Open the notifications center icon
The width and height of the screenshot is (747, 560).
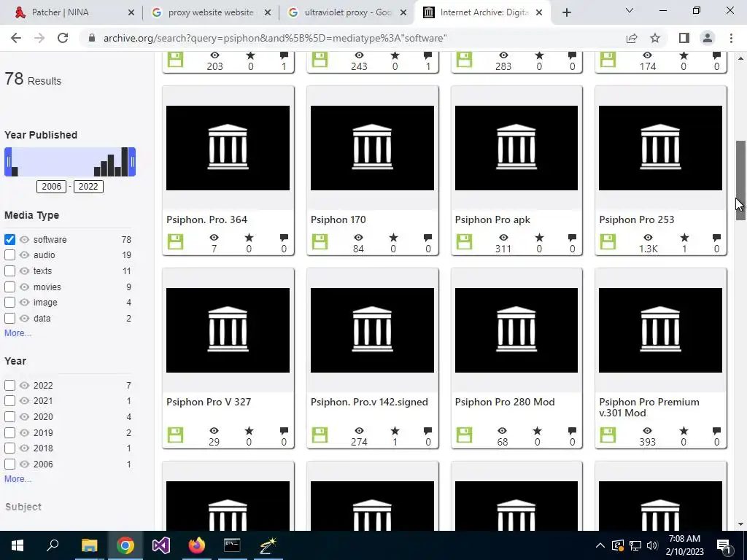click(724, 545)
